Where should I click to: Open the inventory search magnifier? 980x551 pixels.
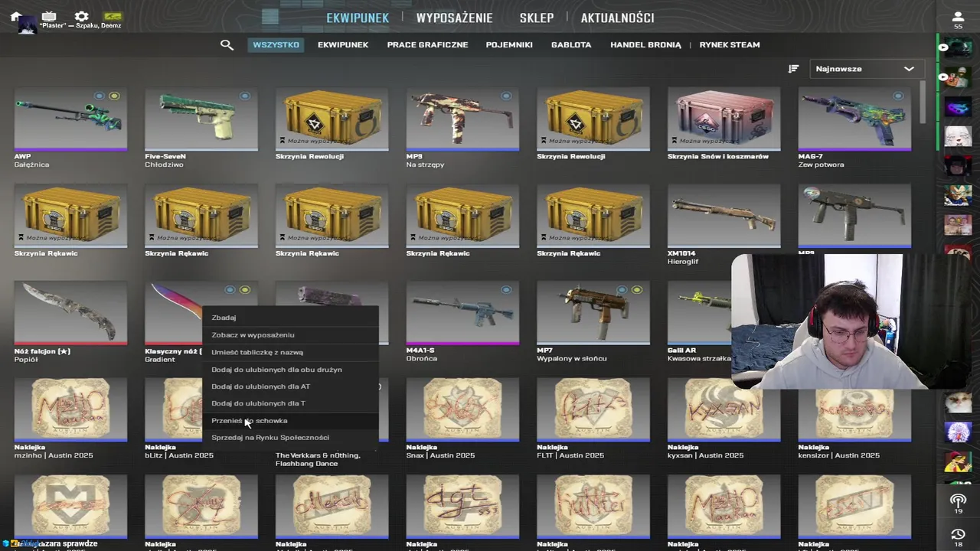coord(227,45)
